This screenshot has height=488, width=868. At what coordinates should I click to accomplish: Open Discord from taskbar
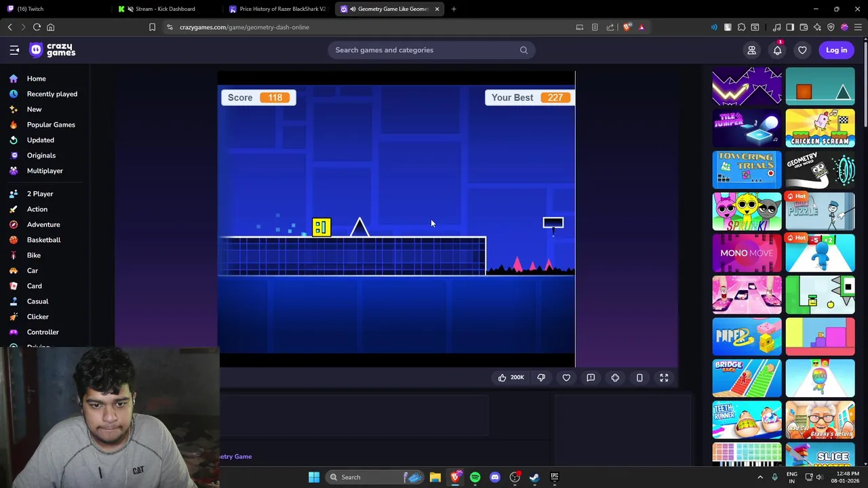point(495,477)
